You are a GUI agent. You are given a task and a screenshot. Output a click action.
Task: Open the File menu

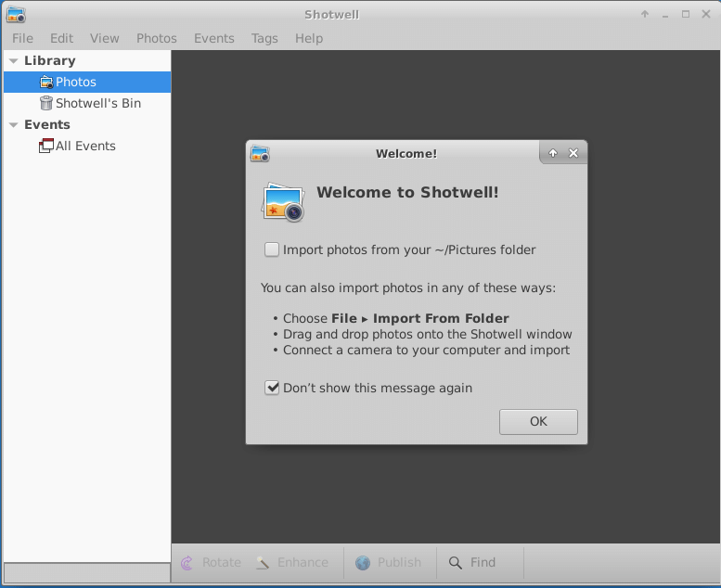pyautogui.click(x=22, y=38)
